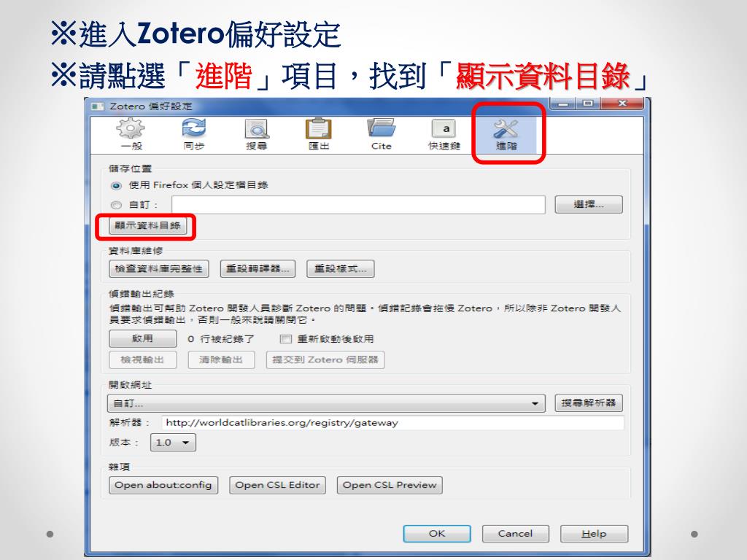This screenshot has width=747, height=560.
Task: Click 顯示資料目錄 show data directory button
Action: pyautogui.click(x=147, y=226)
